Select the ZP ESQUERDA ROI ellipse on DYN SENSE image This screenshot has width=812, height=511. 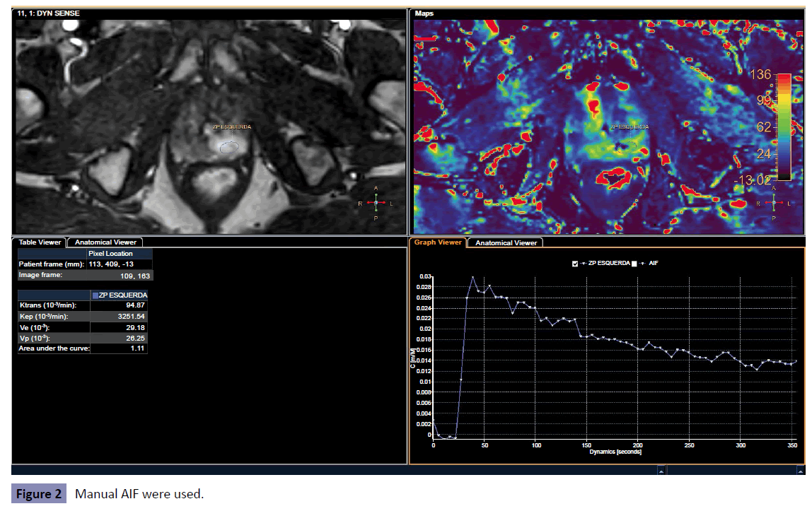click(228, 147)
